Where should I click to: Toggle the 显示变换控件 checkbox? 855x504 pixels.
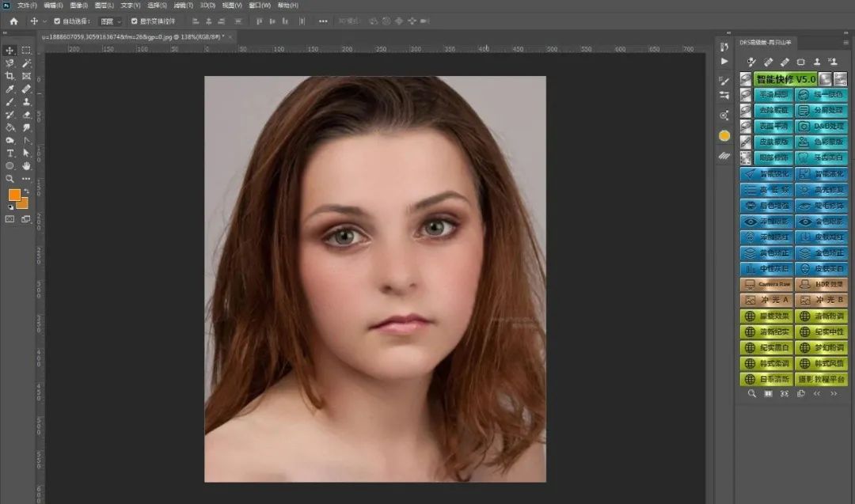pyautogui.click(x=134, y=21)
